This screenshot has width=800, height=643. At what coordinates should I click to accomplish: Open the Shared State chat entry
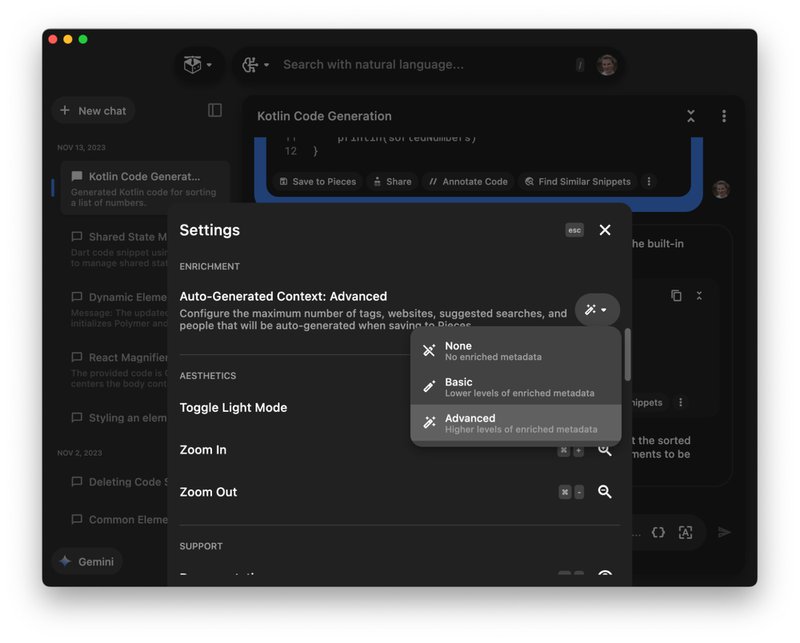pos(120,249)
